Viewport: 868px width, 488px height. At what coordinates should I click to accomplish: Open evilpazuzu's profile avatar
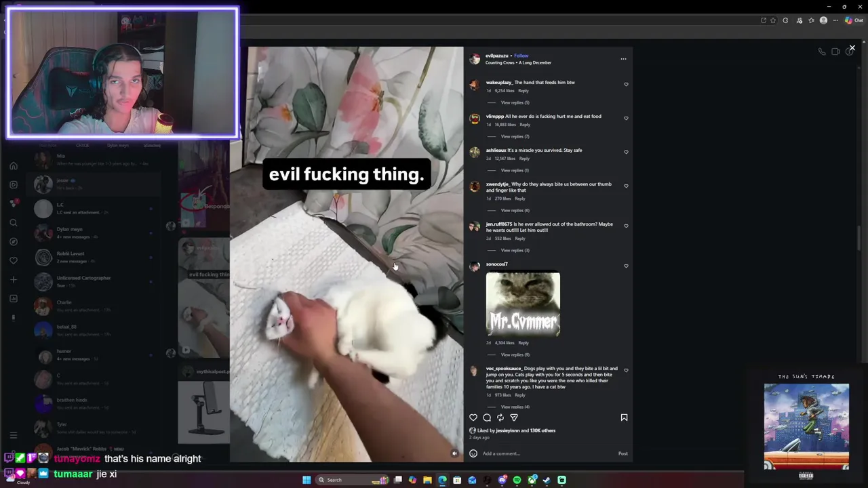point(475,59)
